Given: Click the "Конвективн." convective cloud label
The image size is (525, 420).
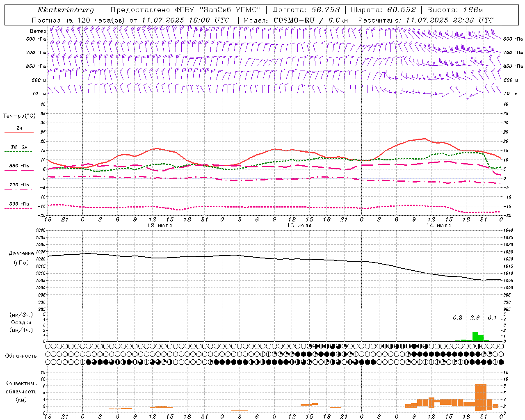Looking at the screenshot, I should 21,383.
